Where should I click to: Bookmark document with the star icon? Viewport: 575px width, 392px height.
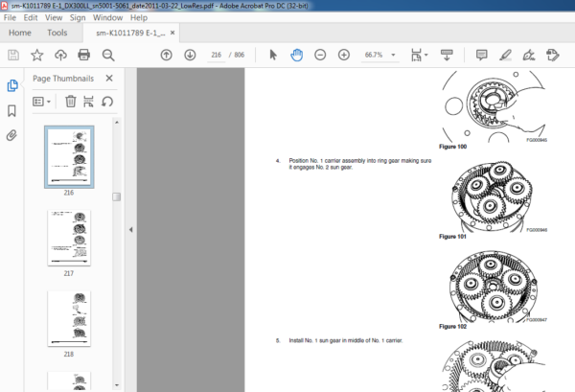pos(37,55)
